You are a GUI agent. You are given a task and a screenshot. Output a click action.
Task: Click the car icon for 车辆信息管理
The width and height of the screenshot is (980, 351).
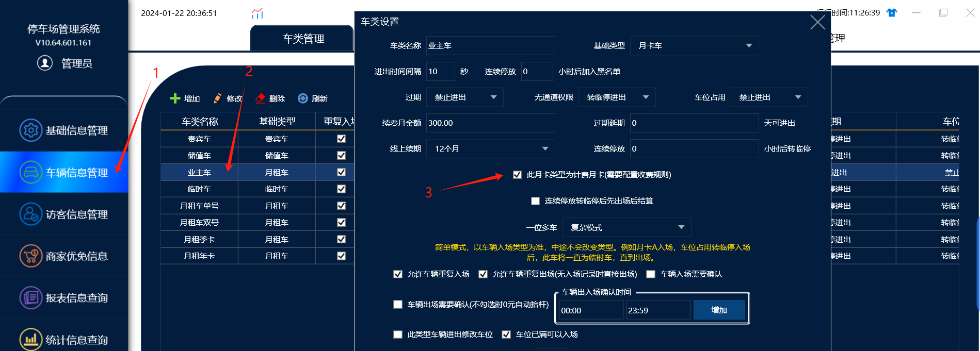click(x=31, y=172)
